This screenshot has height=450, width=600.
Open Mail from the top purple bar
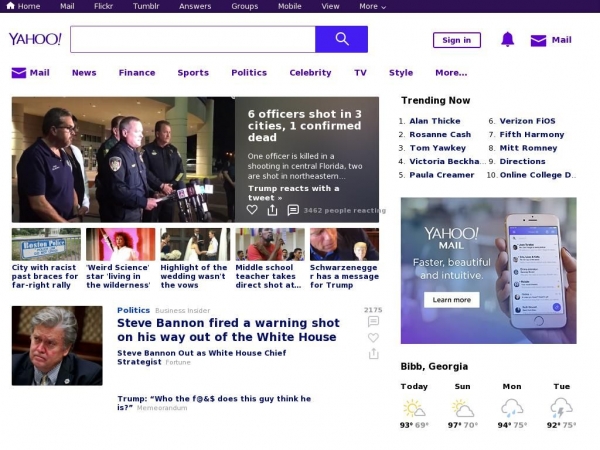pyautogui.click(x=67, y=6)
